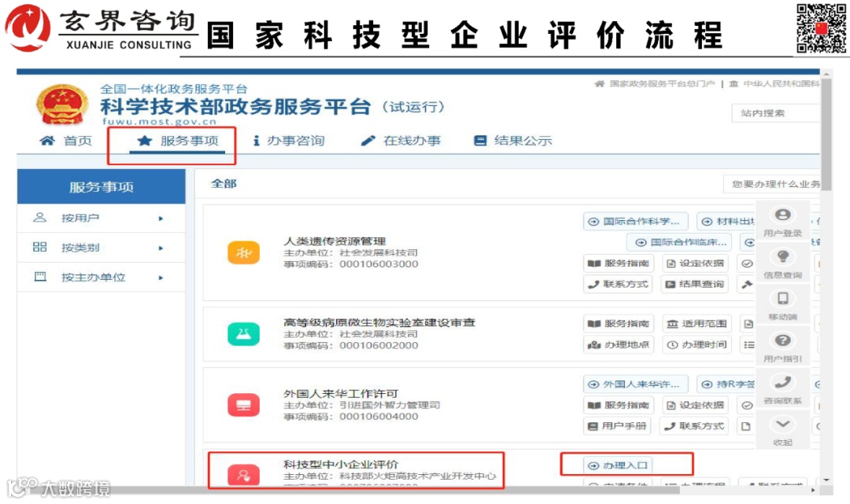
Task: Open 设定依据 for 外国人来华工作许可
Action: click(x=695, y=405)
